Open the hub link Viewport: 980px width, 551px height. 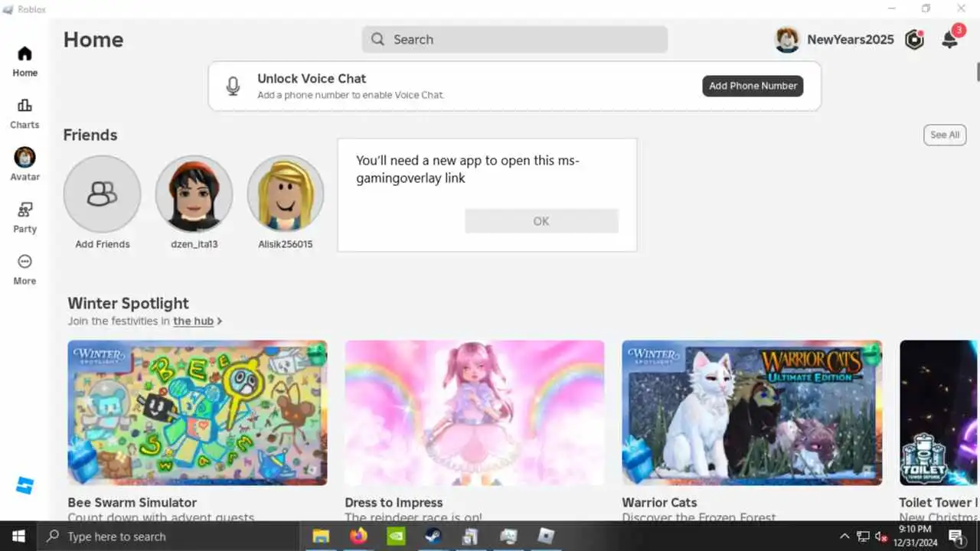[193, 321]
